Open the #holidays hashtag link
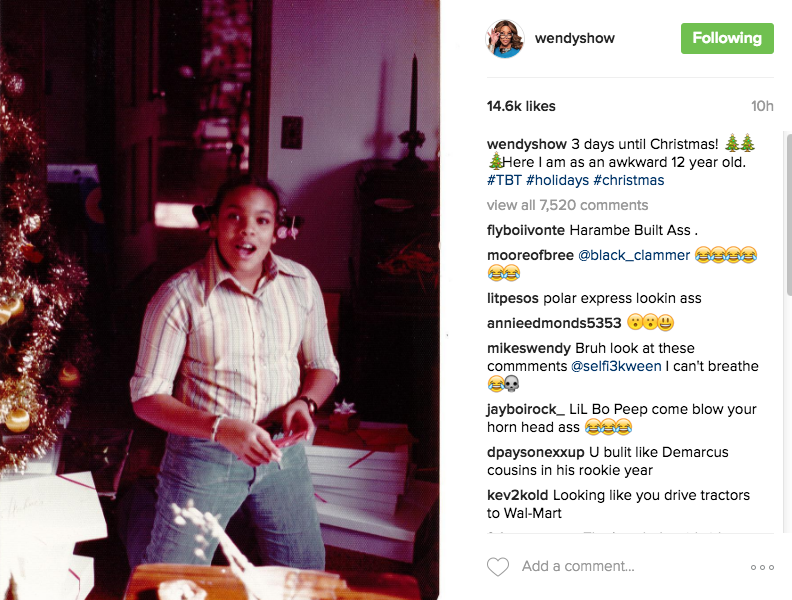Viewport: 792px width, 600px height. (557, 180)
